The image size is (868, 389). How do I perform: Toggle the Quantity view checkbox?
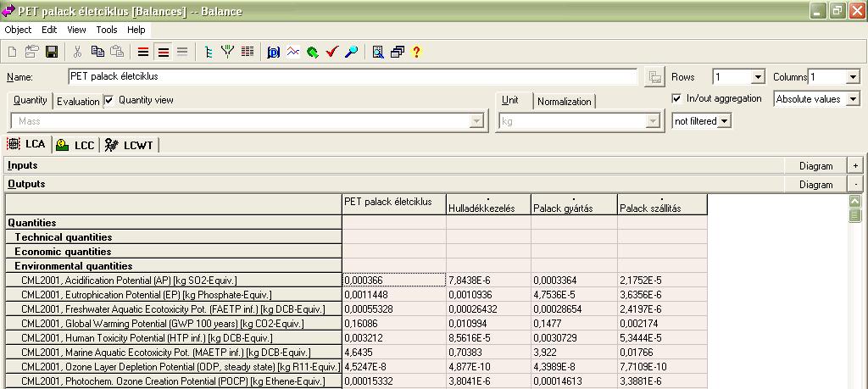[x=108, y=100]
